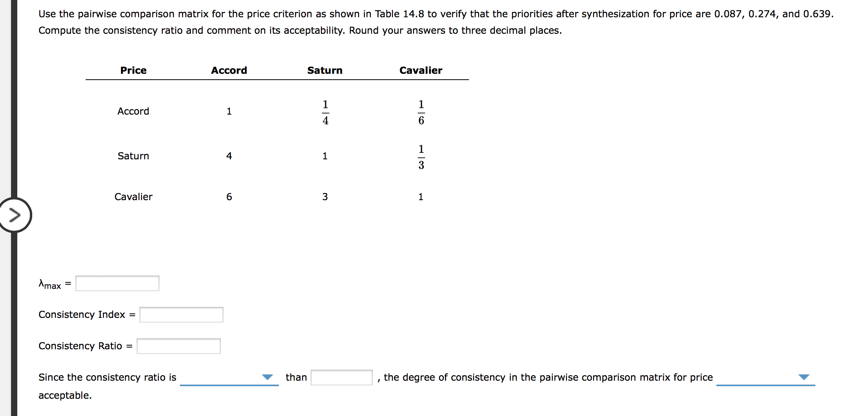Image resolution: width=868 pixels, height=416 pixels.
Task: Select the Accord row label in the matrix
Action: [133, 111]
